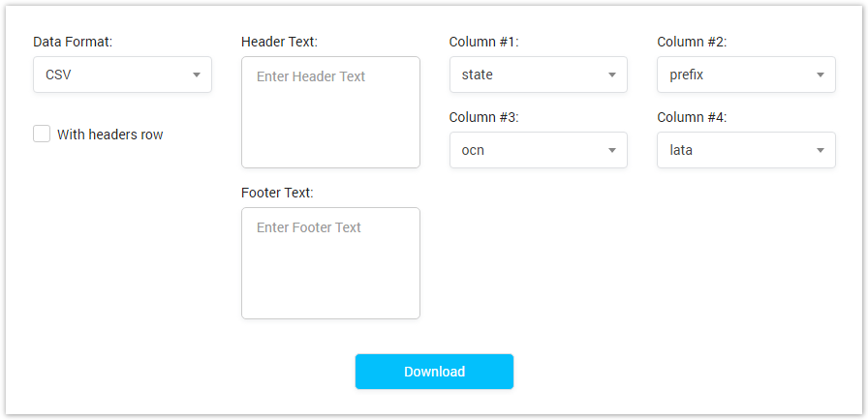This screenshot has height=420, width=868.
Task: Click the "Header Text:" label
Action: pos(279,42)
